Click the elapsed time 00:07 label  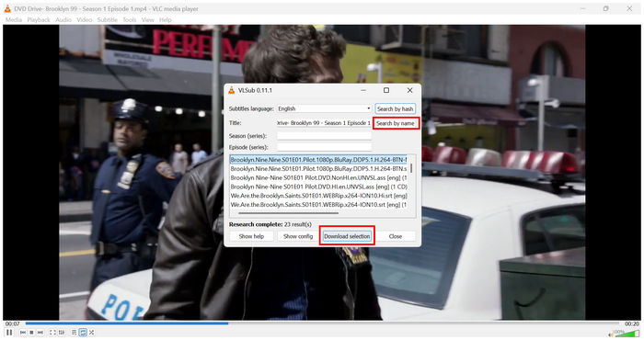(12, 323)
